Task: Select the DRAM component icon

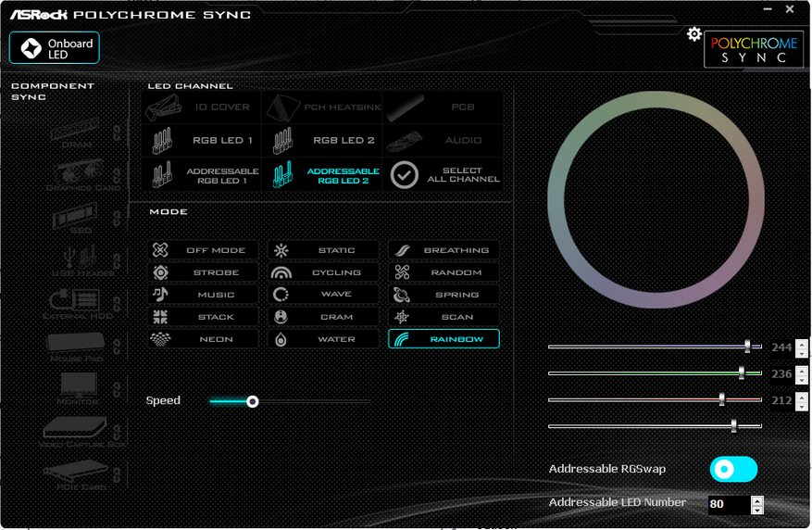Action: pos(76,130)
